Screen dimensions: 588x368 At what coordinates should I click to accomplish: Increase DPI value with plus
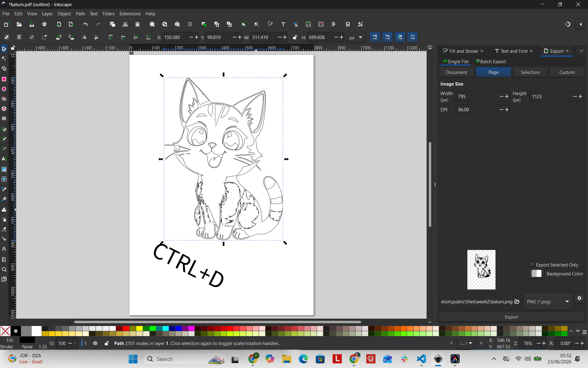pos(507,109)
